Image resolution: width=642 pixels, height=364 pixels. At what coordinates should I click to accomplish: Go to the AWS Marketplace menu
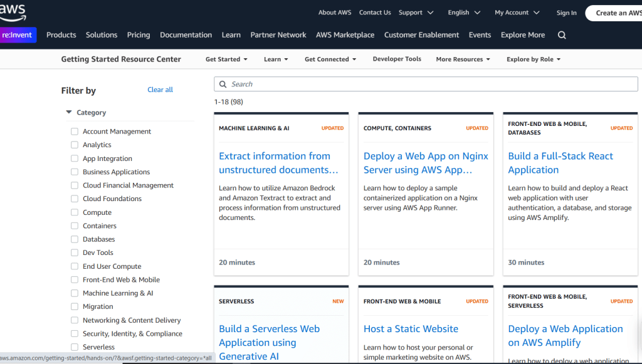pyautogui.click(x=345, y=35)
